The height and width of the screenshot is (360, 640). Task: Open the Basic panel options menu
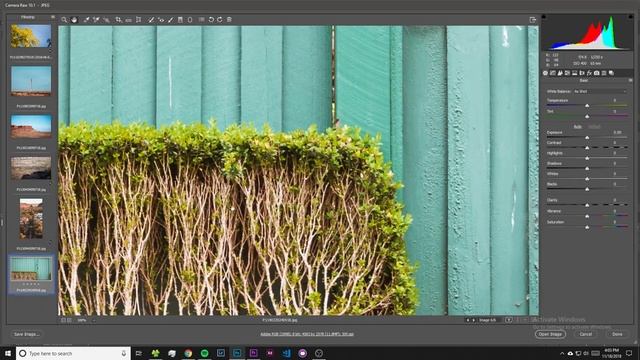(x=631, y=80)
